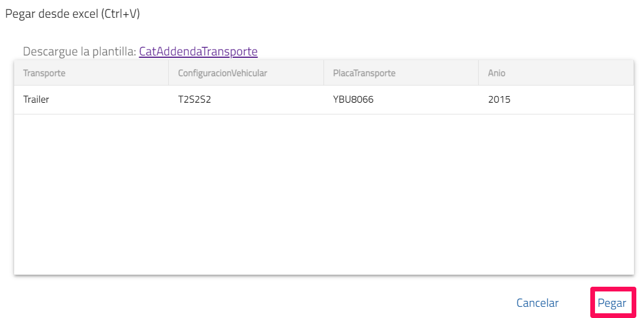Click the '(Ctrl+V)' shortcut hint

(120, 14)
